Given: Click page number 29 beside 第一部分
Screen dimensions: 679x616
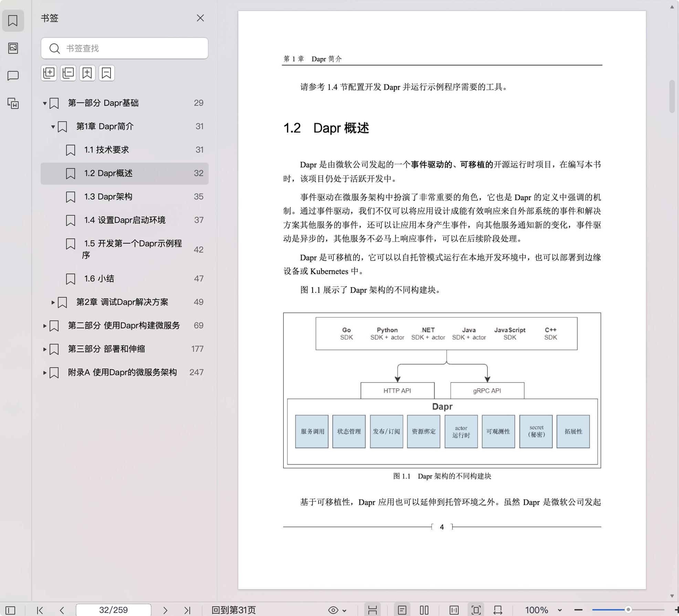Looking at the screenshot, I should pyautogui.click(x=199, y=103).
